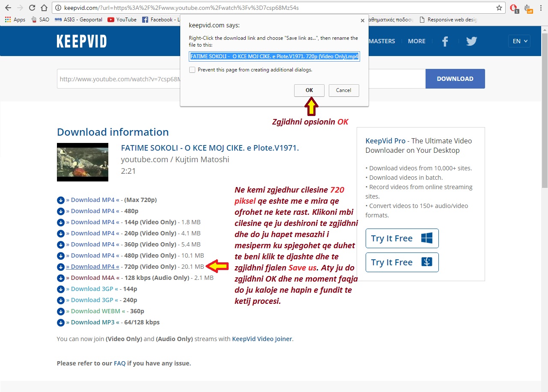Open the MASTERS menu item

click(382, 41)
